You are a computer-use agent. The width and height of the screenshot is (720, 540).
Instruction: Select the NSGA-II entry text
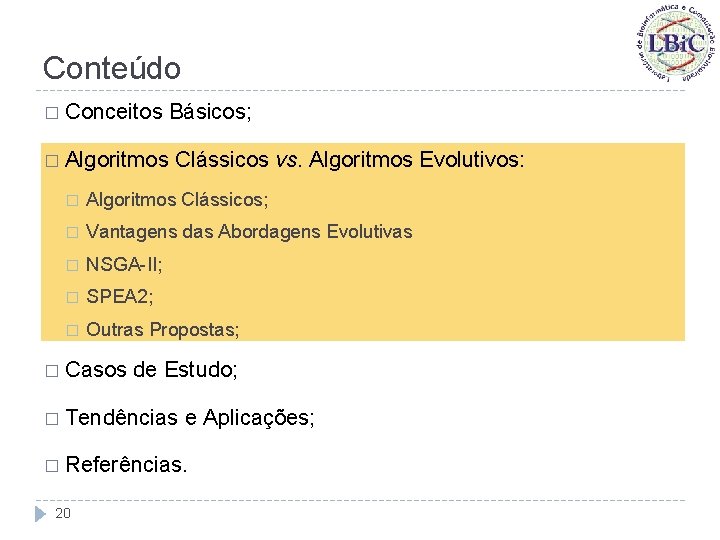(124, 265)
